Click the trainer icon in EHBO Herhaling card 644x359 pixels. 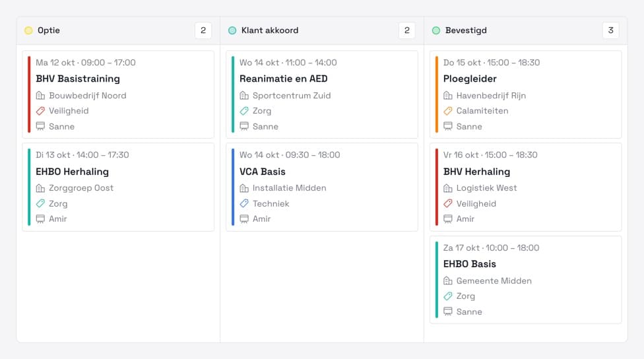40,219
